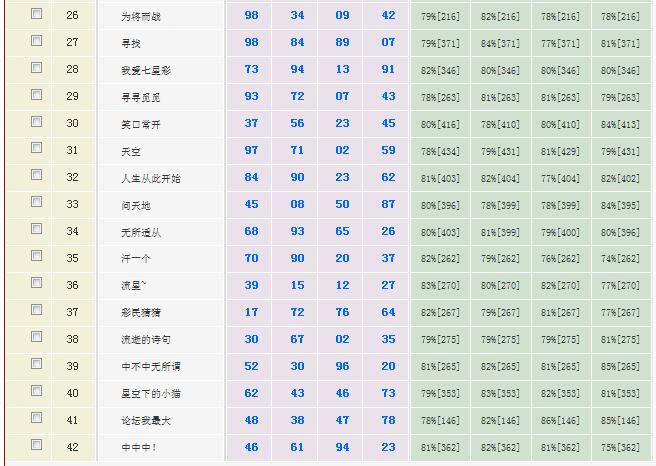Check the checkbox for row 26
Image resolution: width=656 pixels, height=466 pixels.
37,15
